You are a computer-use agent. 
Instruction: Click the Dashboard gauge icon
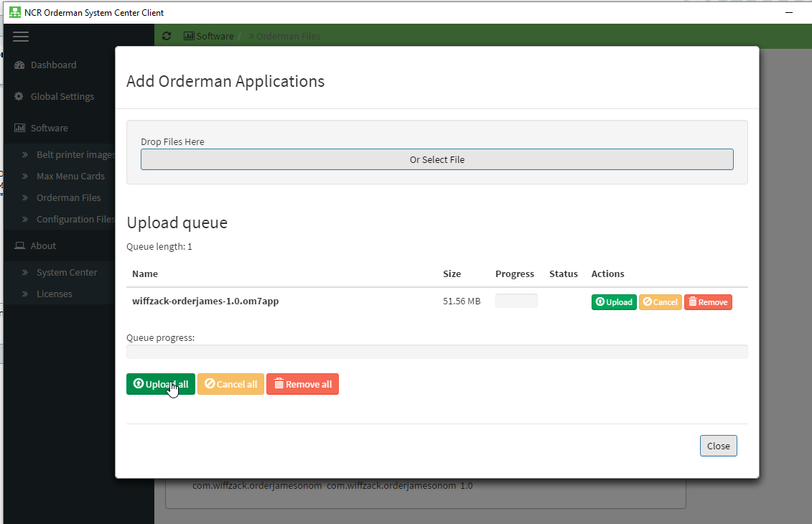(19, 65)
